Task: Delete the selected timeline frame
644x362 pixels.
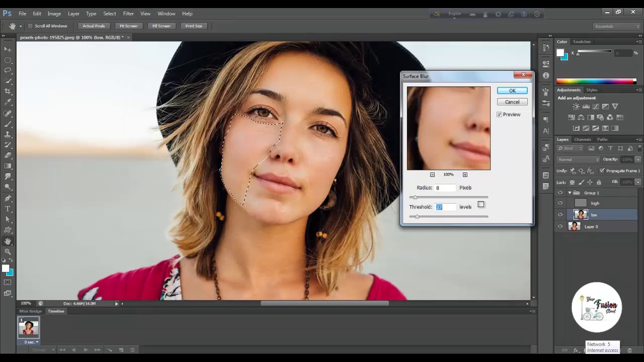Action: (x=133, y=349)
